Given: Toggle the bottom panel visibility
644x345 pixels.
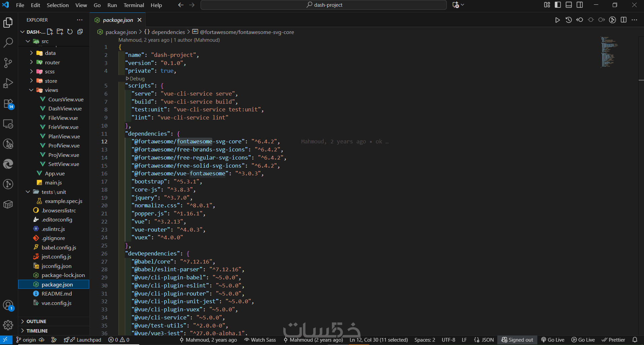Looking at the screenshot, I should (569, 5).
